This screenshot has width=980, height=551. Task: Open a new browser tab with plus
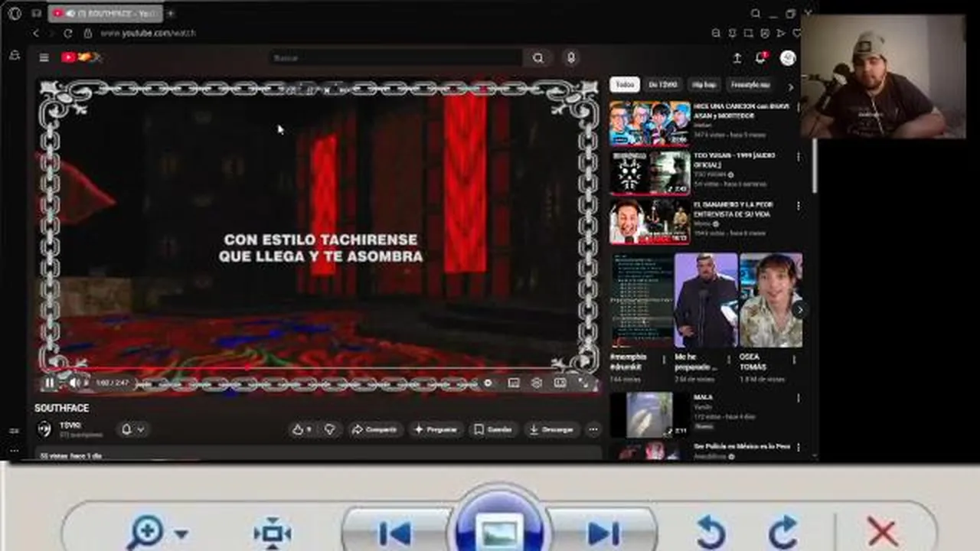(171, 14)
